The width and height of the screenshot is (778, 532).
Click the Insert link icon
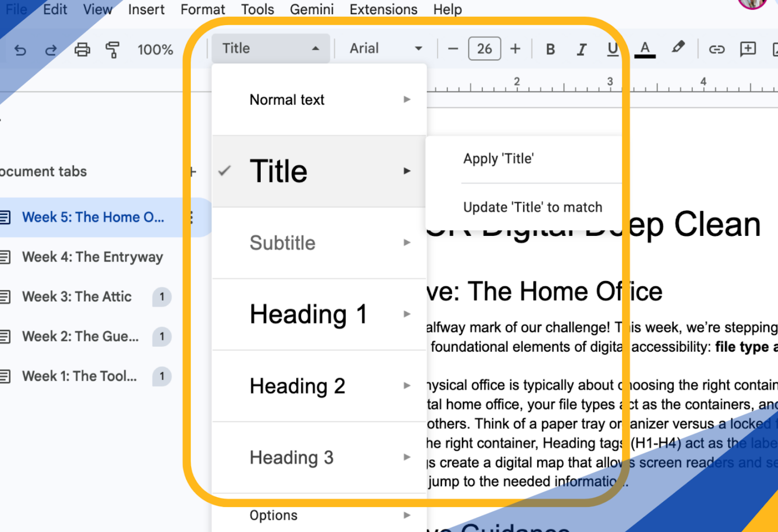coord(716,49)
